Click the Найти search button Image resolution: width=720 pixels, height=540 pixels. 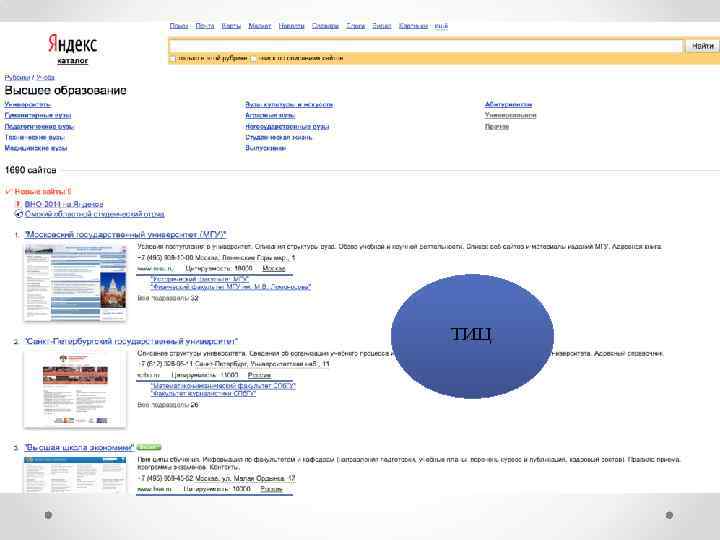click(702, 46)
